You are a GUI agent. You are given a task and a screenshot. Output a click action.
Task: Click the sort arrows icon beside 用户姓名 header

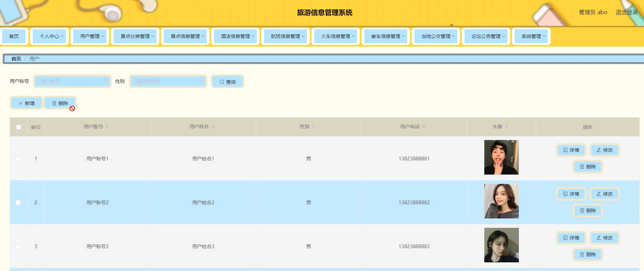point(213,127)
